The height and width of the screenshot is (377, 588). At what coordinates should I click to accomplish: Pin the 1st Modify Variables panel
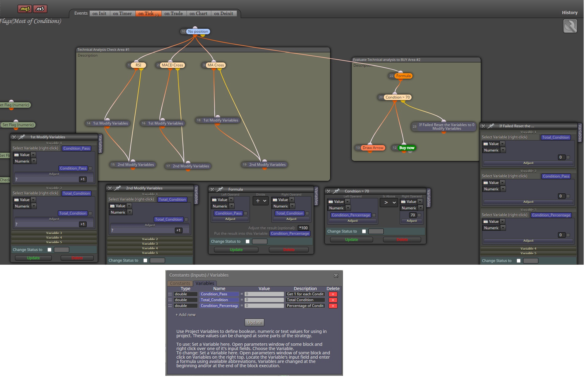pos(22,137)
